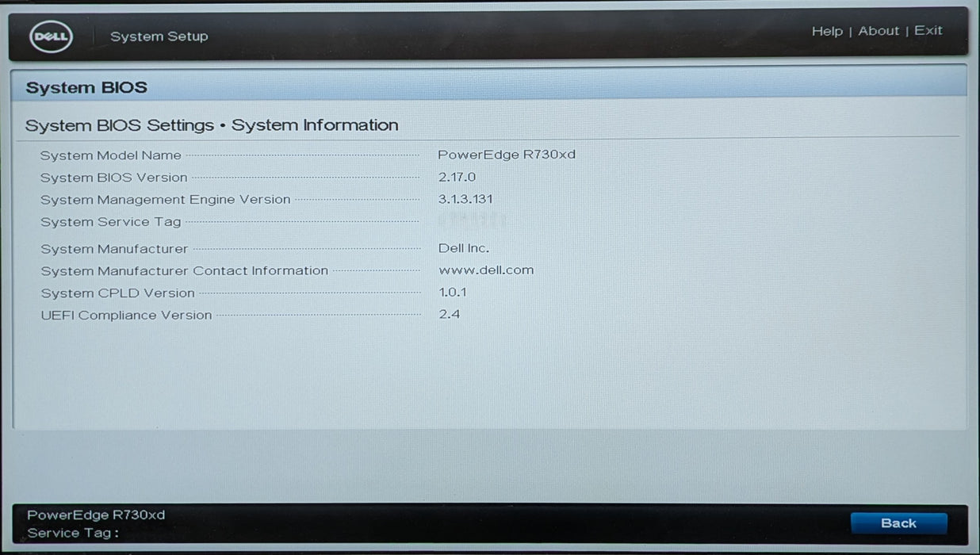The height and width of the screenshot is (555, 980).
Task: Select the UEFI Compliance Version label
Action: (x=126, y=316)
